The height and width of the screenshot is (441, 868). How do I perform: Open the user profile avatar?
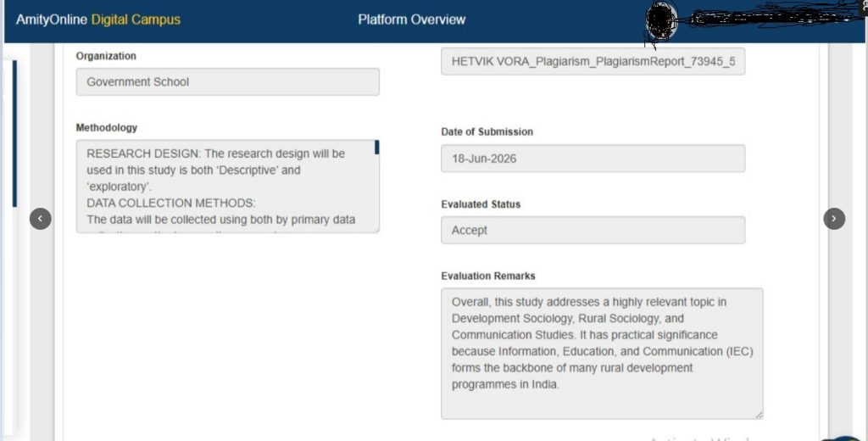coord(661,21)
